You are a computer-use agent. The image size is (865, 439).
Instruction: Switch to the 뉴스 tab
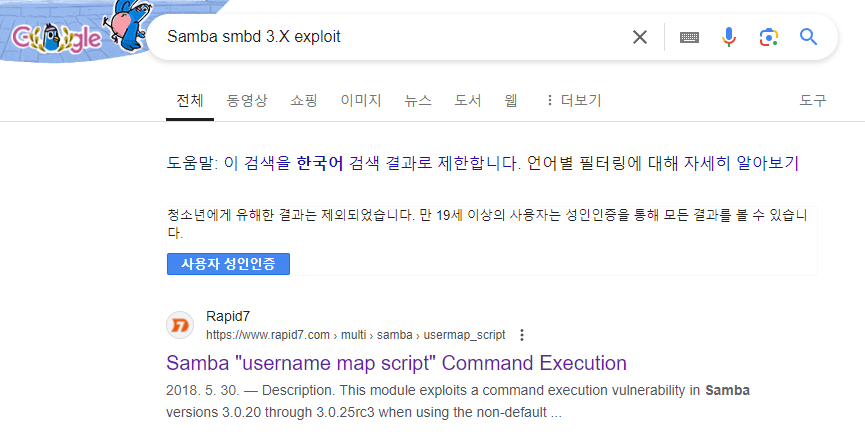point(418,100)
